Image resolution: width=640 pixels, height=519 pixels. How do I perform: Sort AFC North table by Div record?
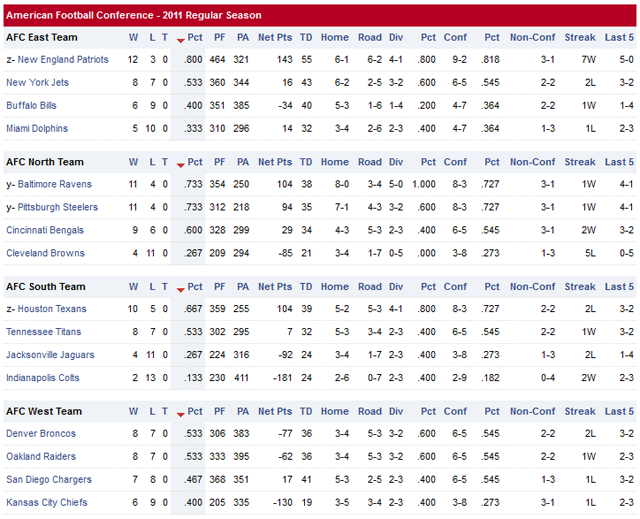tap(396, 162)
